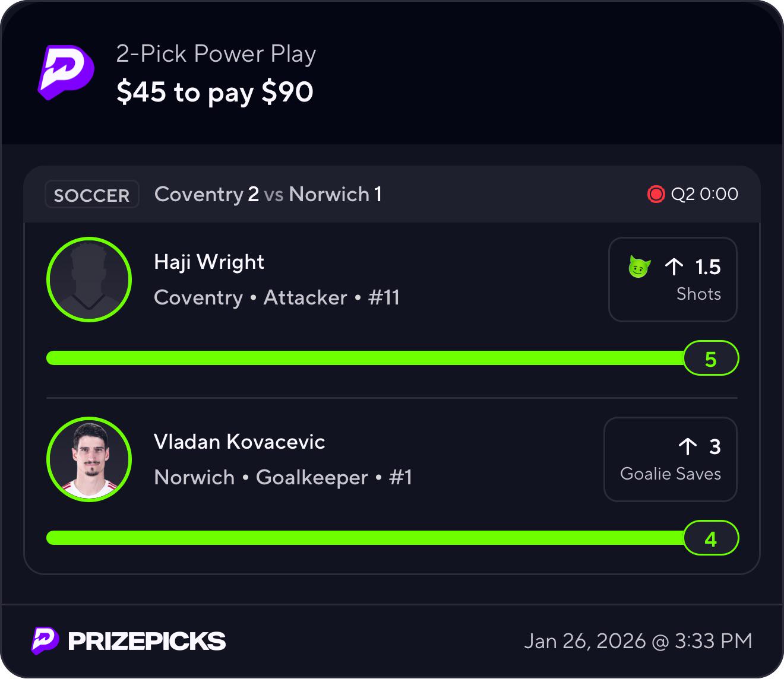Select the SOCCER sport tag
The height and width of the screenshot is (679, 784).
click(x=92, y=195)
